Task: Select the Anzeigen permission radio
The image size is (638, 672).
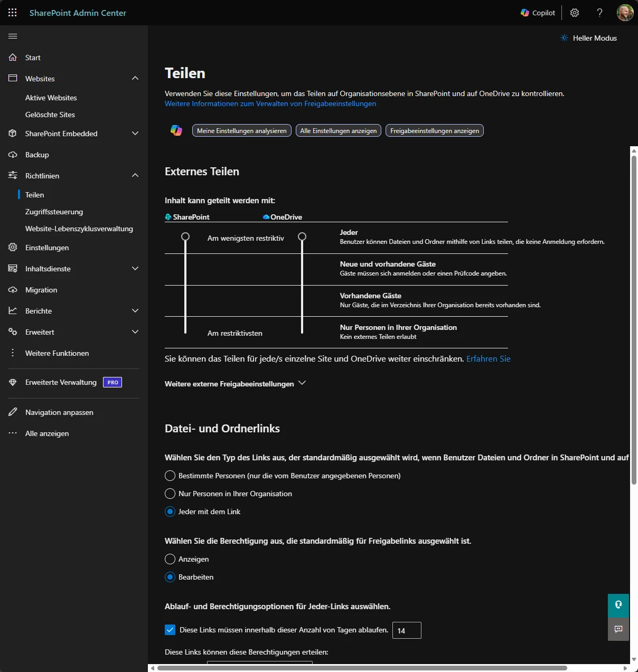Action: 170,559
